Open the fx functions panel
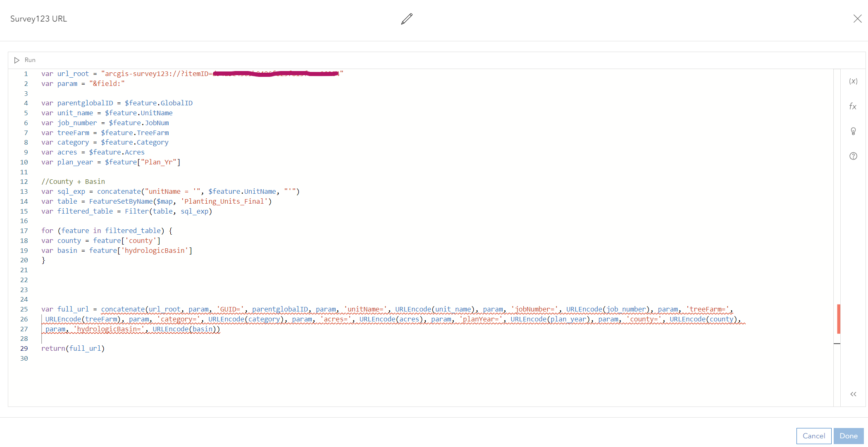This screenshot has height=447, width=868. (853, 106)
